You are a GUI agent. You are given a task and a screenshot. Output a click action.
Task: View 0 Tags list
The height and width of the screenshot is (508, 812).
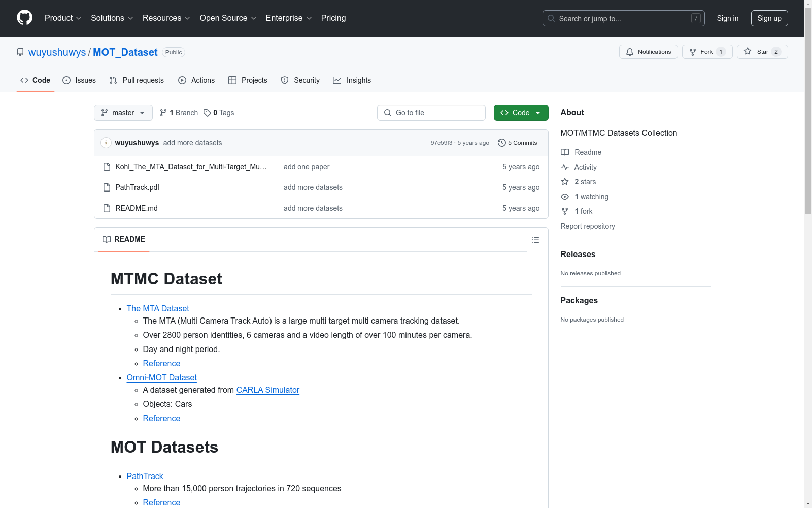pyautogui.click(x=219, y=113)
